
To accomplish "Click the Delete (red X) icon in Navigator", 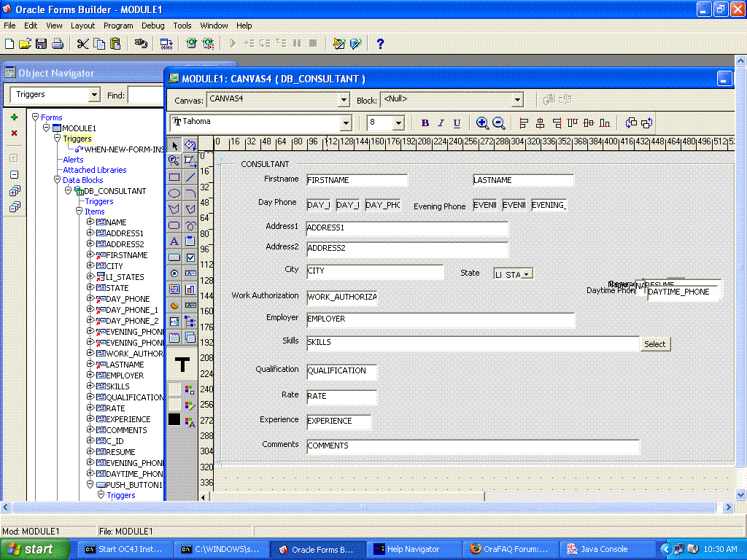I will (x=15, y=133).
